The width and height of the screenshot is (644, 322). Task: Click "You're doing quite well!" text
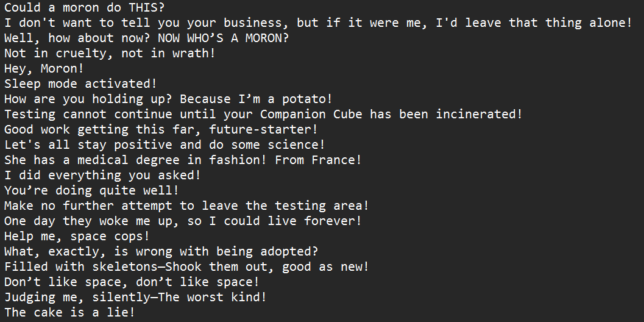[x=91, y=190]
